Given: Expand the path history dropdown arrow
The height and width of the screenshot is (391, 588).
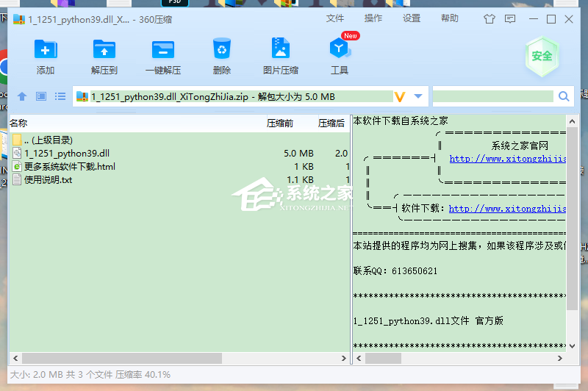Looking at the screenshot, I should point(418,96).
